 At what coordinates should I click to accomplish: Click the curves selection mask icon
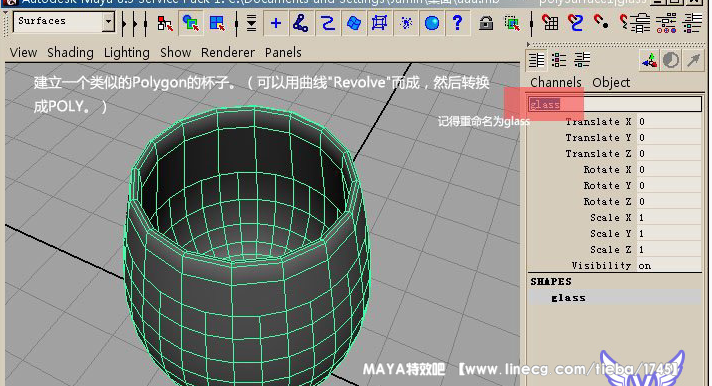point(327,23)
